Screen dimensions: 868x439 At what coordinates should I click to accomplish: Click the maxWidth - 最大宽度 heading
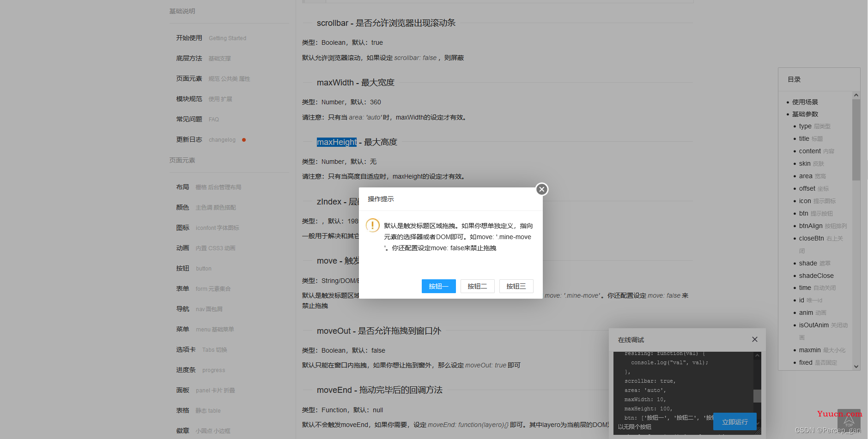356,83
